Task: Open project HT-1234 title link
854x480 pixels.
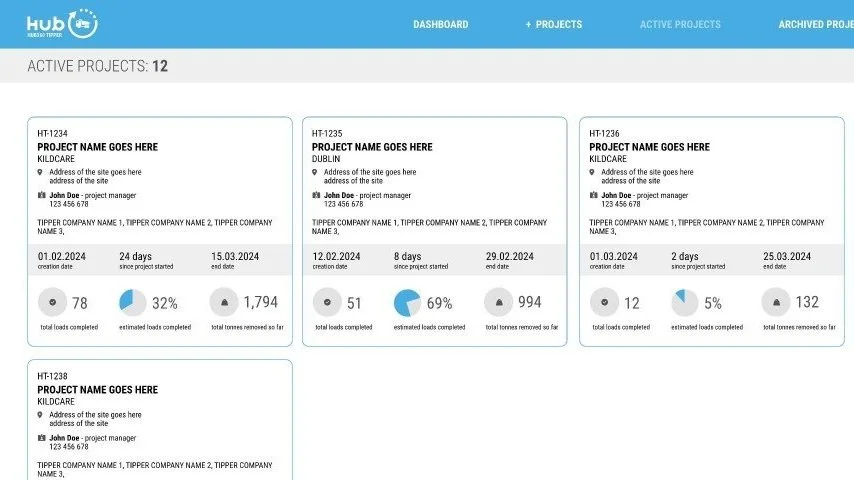Action: point(97,147)
